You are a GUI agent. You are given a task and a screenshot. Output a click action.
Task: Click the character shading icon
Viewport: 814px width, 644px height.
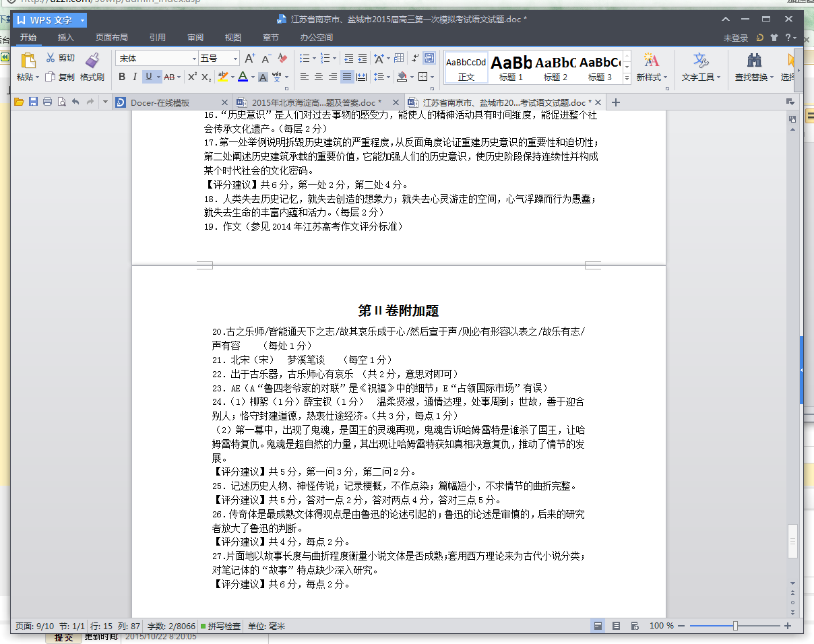[263, 77]
